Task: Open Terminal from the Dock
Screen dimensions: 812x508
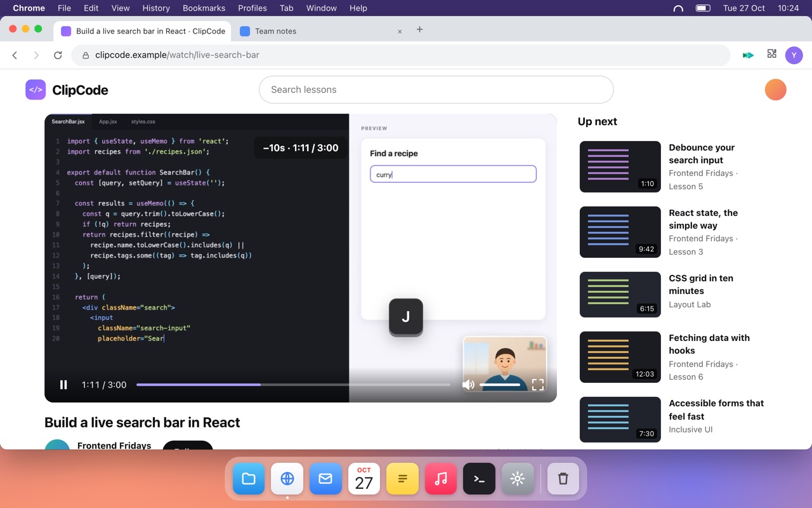Action: tap(479, 479)
